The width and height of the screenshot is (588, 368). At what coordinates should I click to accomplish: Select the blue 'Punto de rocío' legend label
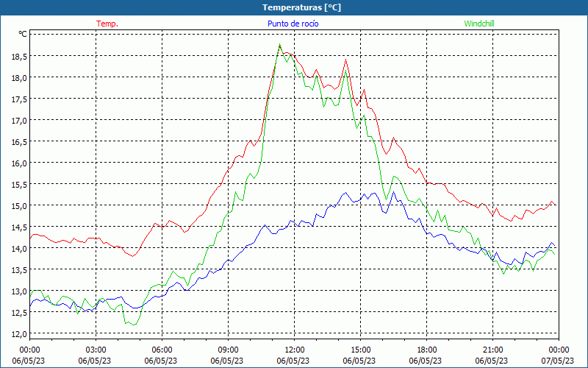click(293, 24)
